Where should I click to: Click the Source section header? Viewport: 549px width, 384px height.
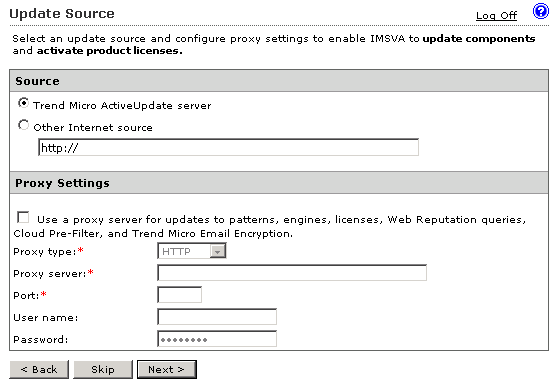point(279,81)
